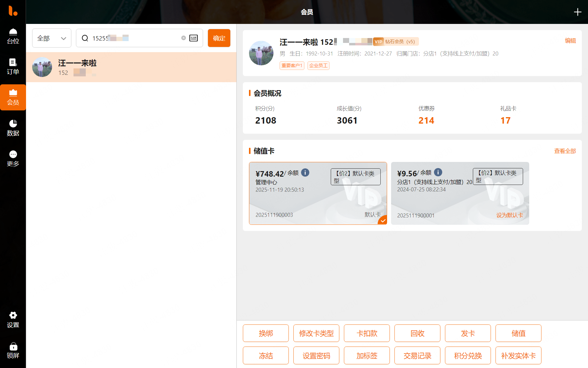Screen dimensions: 588x368
Task: Click info icon beside ¥9.56 balance
Action: pos(438,172)
